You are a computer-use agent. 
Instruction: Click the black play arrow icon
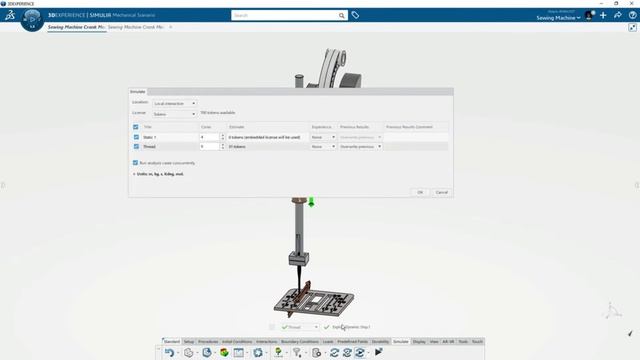pyautogui.click(x=378, y=351)
